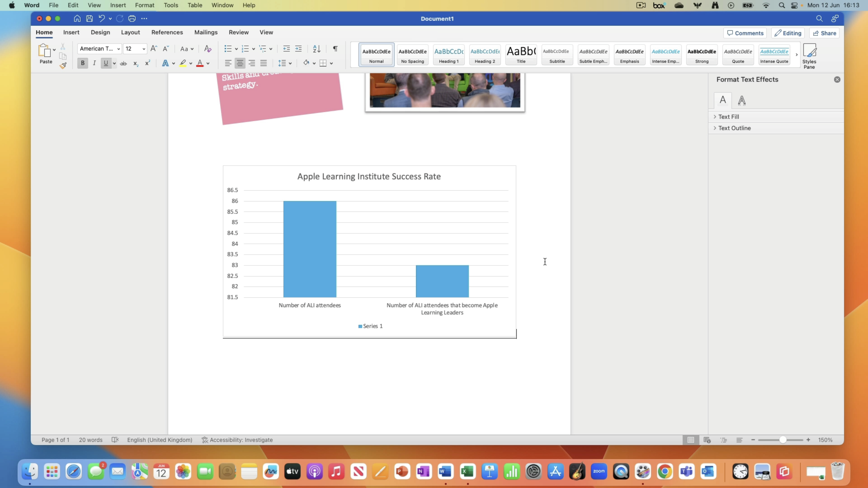Screen dimensions: 868x488
Task: Click the zoom slider handle
Action: [x=783, y=440]
